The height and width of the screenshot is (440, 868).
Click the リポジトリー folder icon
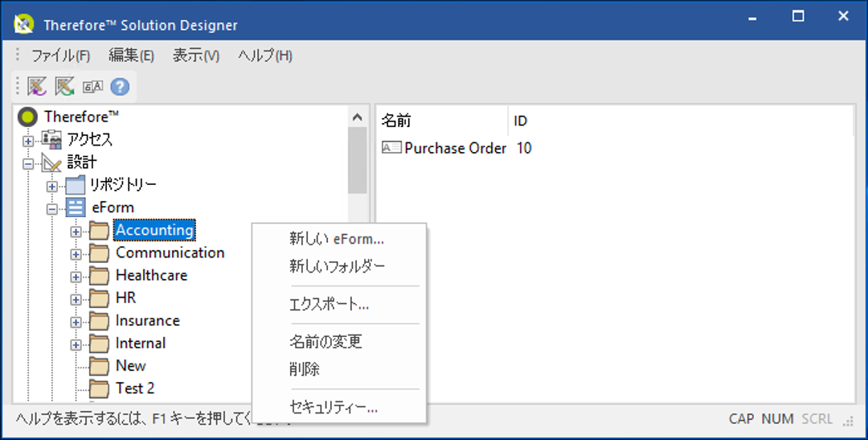tap(76, 185)
